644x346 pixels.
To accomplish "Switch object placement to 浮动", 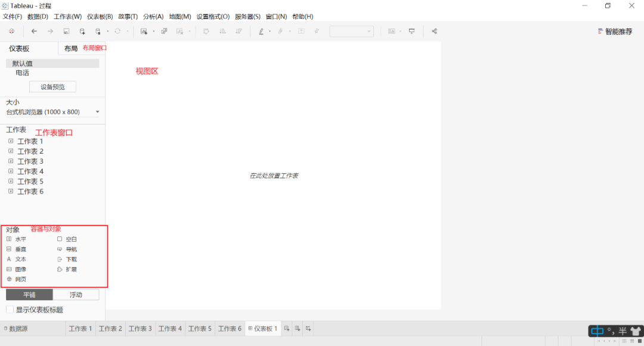I will click(75, 294).
